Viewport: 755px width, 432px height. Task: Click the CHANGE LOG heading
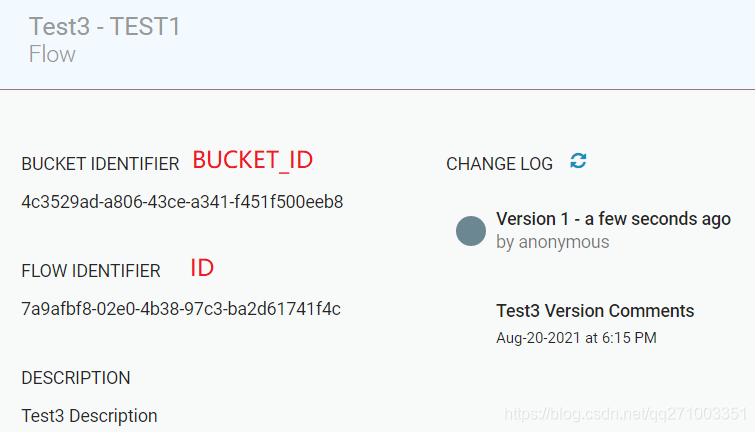[x=499, y=164]
